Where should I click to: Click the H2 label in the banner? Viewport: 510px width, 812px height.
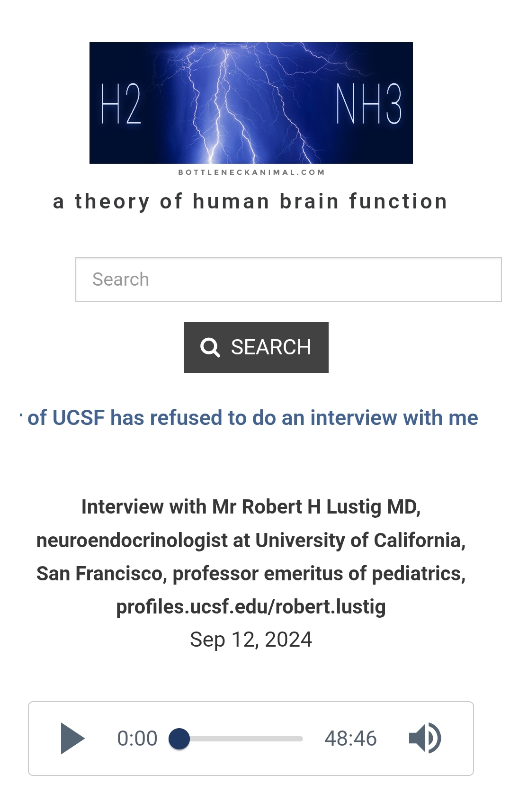click(121, 104)
